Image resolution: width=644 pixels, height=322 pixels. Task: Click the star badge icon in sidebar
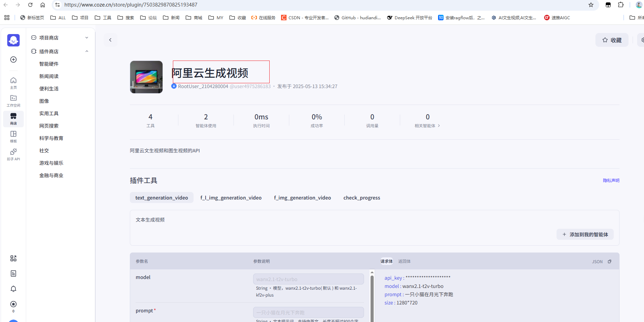point(13,304)
